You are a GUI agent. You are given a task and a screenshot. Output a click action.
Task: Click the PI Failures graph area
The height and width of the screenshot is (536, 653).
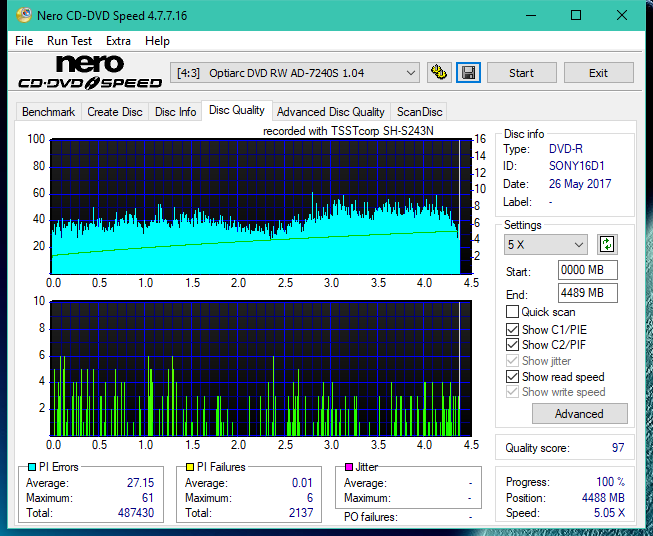click(x=261, y=368)
